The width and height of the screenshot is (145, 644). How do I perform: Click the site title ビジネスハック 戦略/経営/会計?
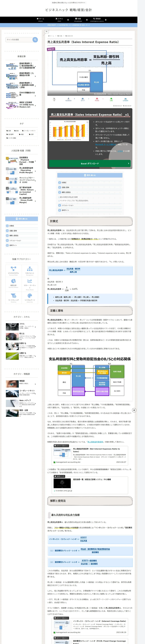pos(68,10)
